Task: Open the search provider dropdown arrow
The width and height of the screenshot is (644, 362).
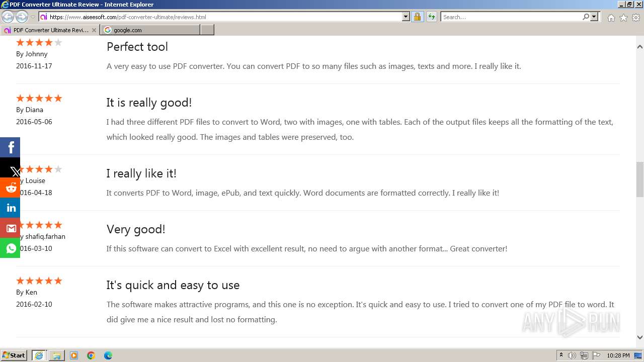Action: pos(594,17)
